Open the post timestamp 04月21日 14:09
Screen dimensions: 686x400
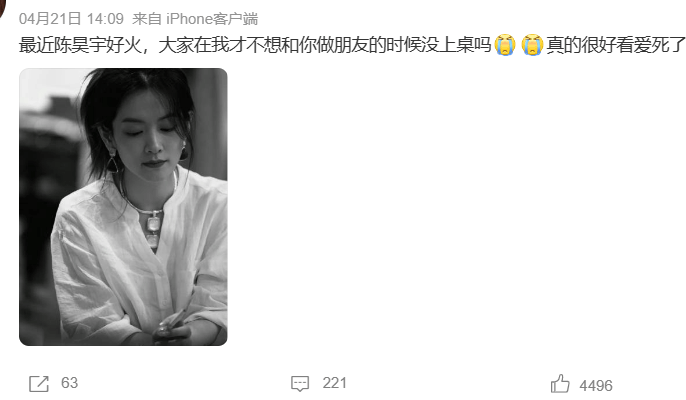pos(71,19)
